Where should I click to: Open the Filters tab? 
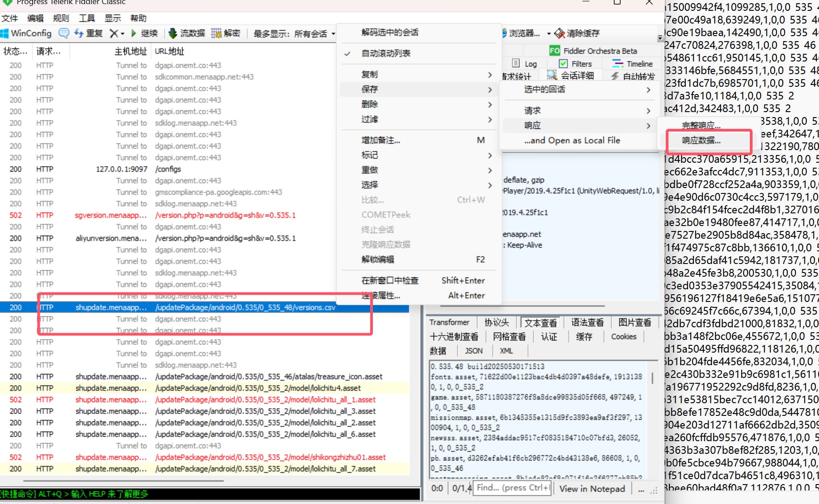[575, 64]
